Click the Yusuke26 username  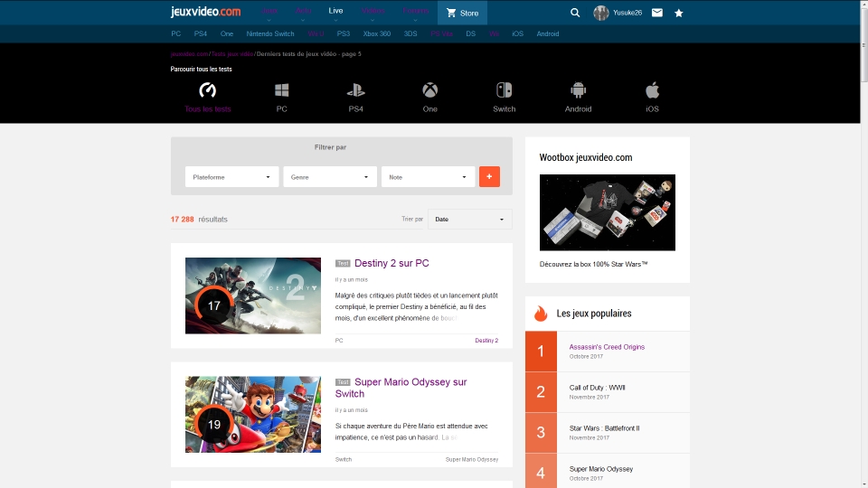pos(627,13)
